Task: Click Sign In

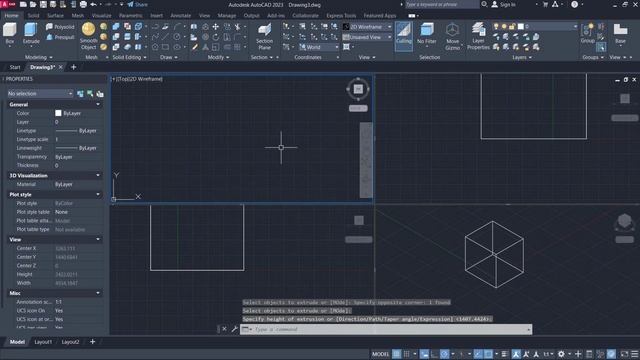Action: 503,4
